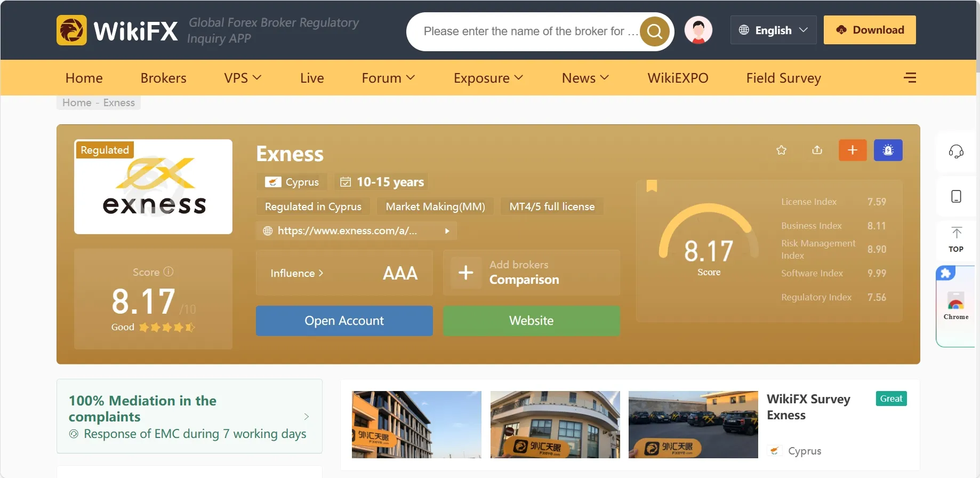Open customer service headset icon

point(956,152)
